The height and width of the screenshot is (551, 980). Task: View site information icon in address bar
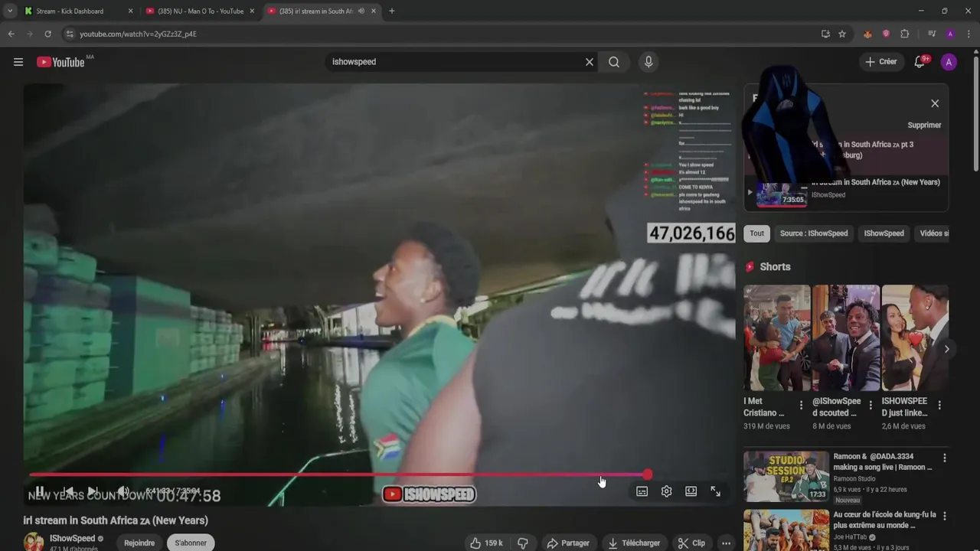coord(70,34)
